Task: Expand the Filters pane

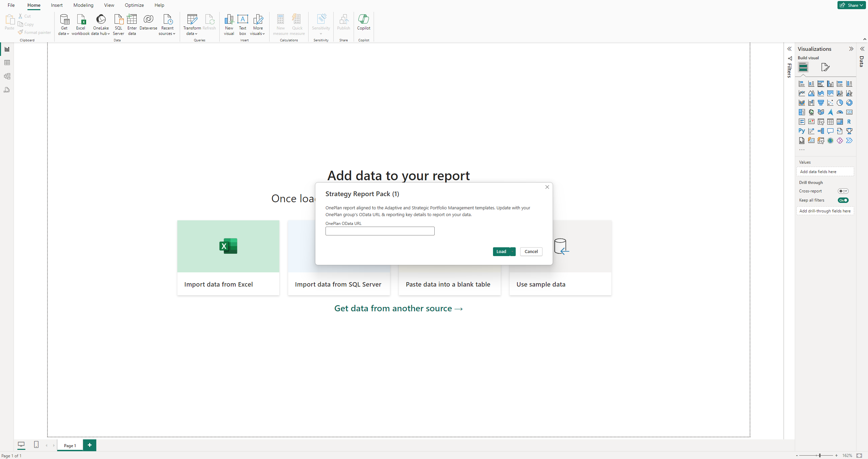Action: (789, 49)
